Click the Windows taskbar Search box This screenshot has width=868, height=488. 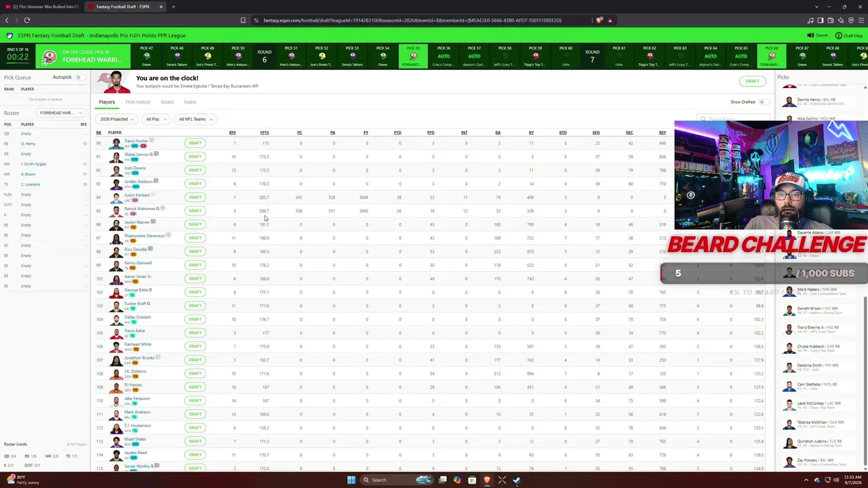point(396,480)
